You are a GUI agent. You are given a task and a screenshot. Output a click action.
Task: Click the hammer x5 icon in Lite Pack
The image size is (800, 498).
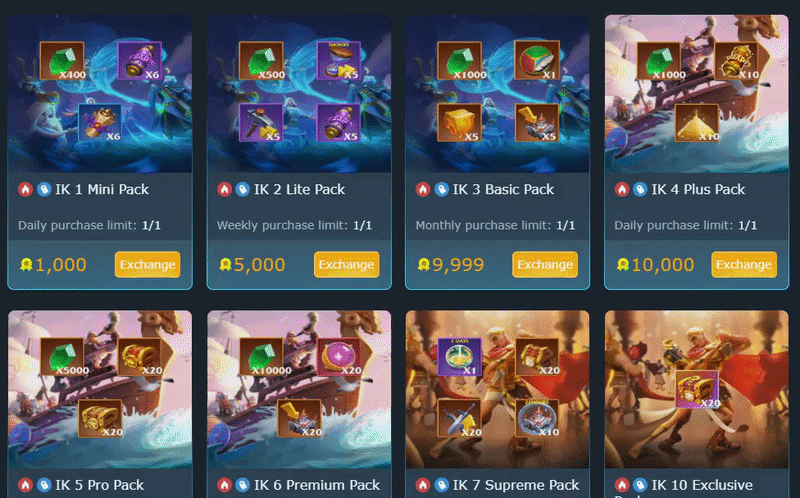261,122
